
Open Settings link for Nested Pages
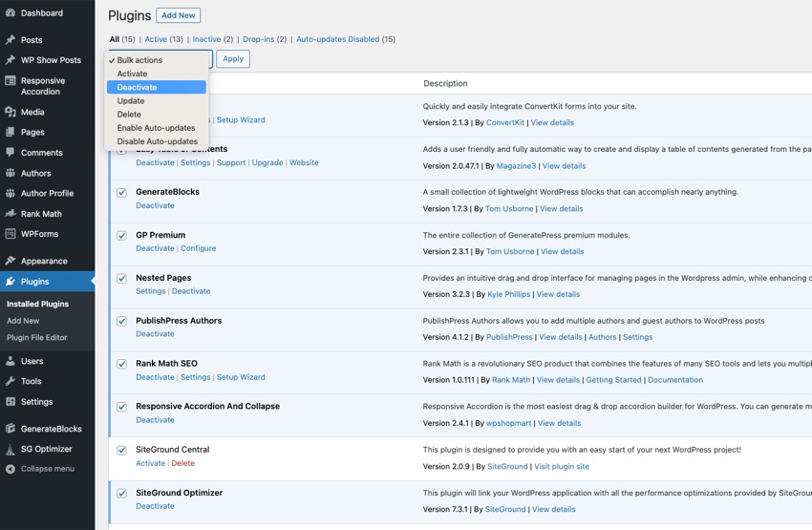(x=151, y=291)
